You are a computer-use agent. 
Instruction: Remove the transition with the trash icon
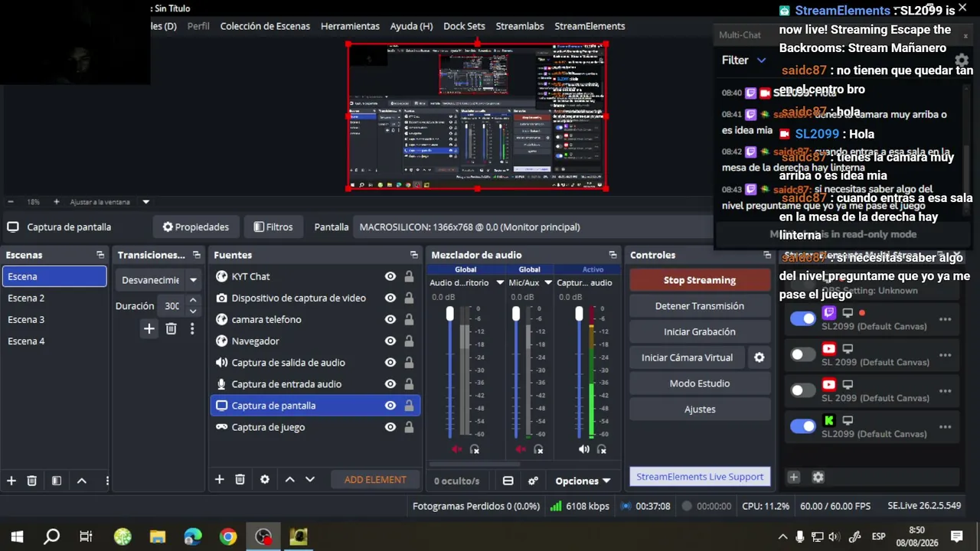click(171, 328)
